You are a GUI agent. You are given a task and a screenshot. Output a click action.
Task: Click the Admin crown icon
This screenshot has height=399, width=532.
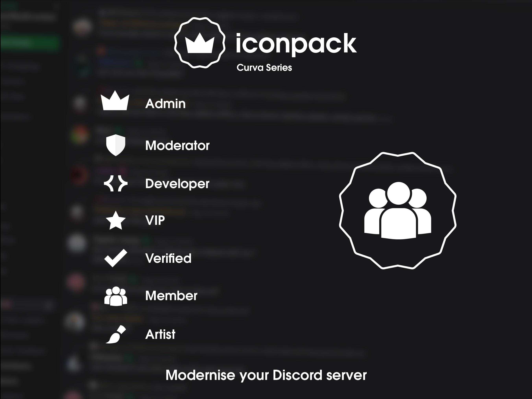pyautogui.click(x=115, y=100)
